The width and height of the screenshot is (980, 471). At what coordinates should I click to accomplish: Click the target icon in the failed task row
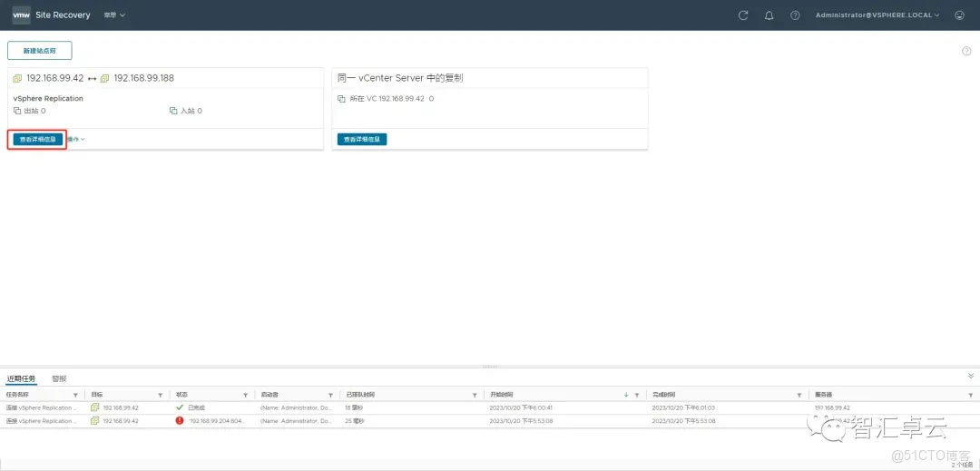(95, 420)
